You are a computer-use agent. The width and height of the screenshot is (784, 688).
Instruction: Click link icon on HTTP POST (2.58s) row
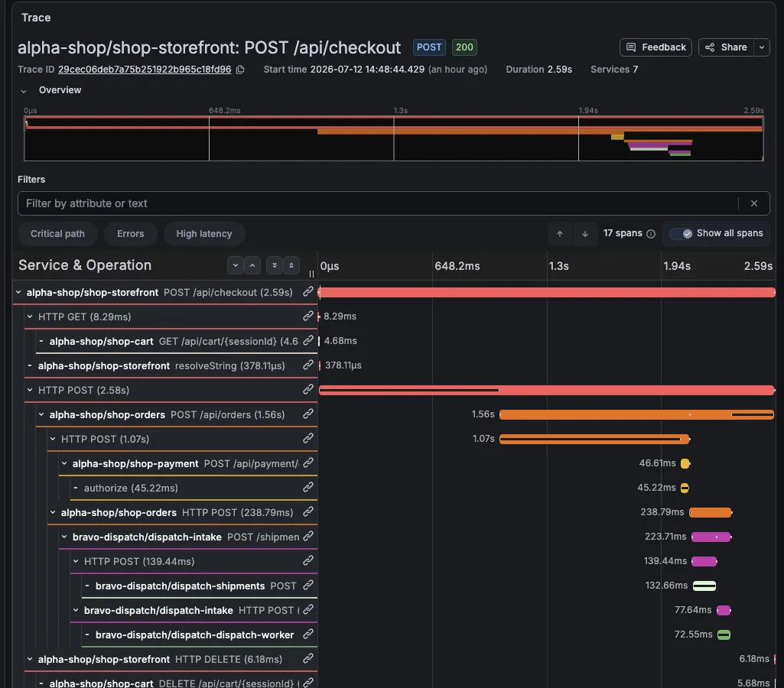(x=308, y=390)
